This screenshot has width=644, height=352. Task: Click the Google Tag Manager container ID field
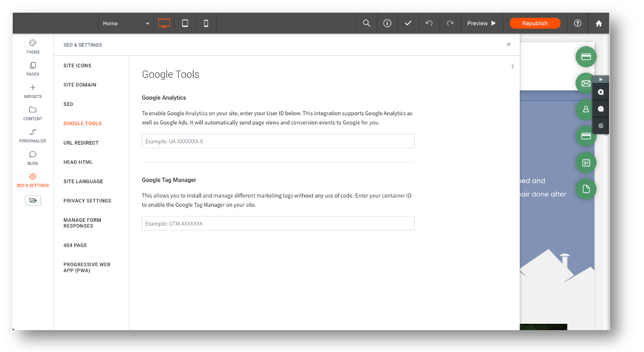click(278, 224)
